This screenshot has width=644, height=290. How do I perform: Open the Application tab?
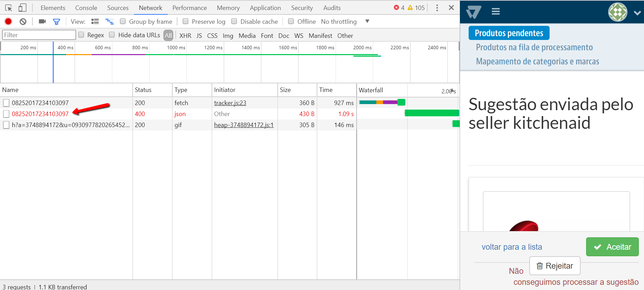pos(265,8)
